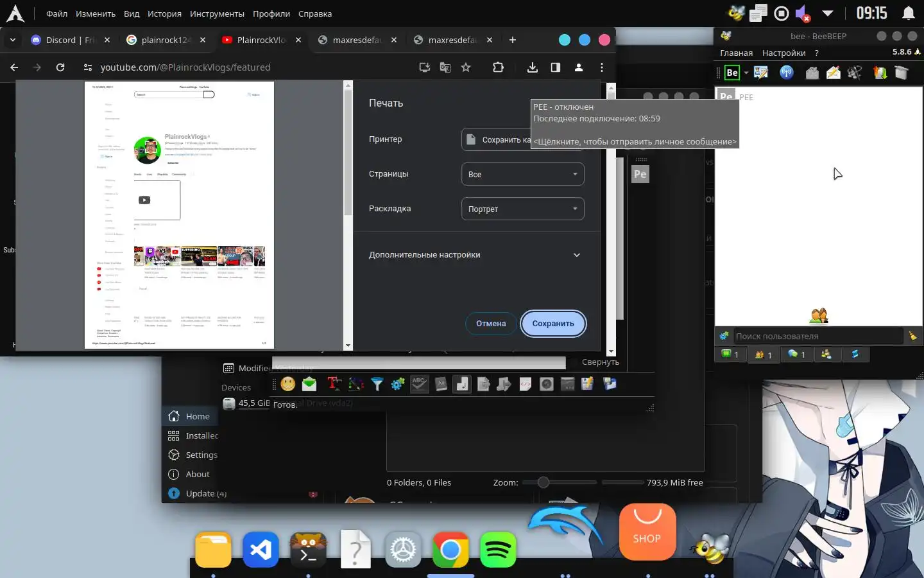Toggle the browser side panel icon
The height and width of the screenshot is (578, 924).
coord(556,67)
